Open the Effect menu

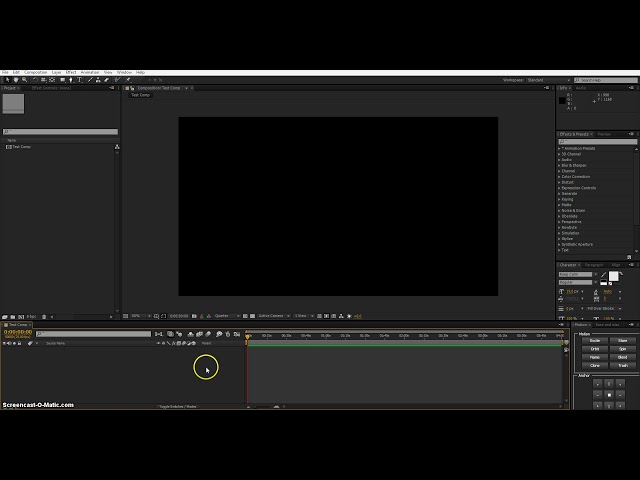point(71,73)
